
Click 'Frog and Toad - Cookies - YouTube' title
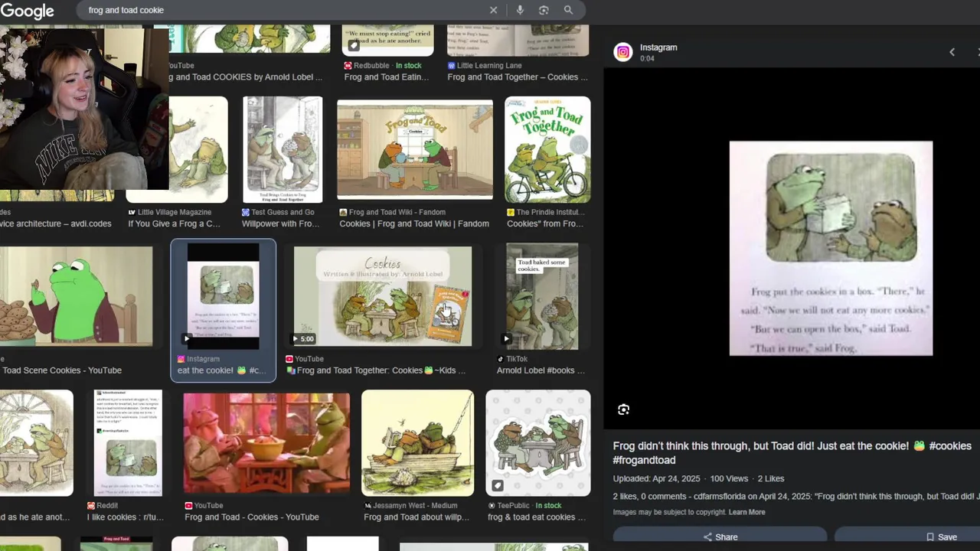pyautogui.click(x=252, y=517)
